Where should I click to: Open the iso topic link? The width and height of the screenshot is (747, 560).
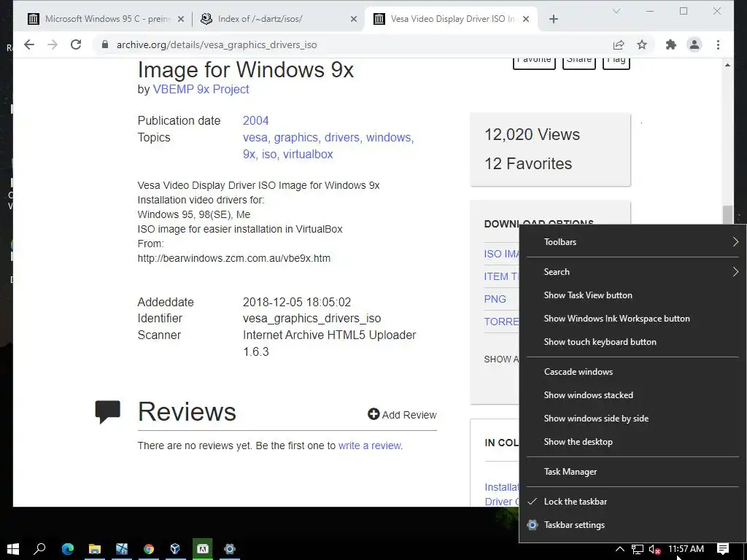[x=268, y=155]
